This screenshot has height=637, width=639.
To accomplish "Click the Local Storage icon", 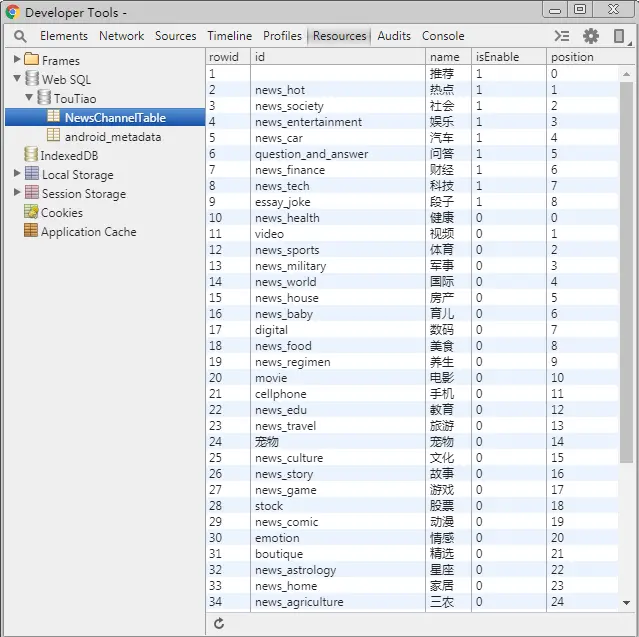I will coord(32,173).
